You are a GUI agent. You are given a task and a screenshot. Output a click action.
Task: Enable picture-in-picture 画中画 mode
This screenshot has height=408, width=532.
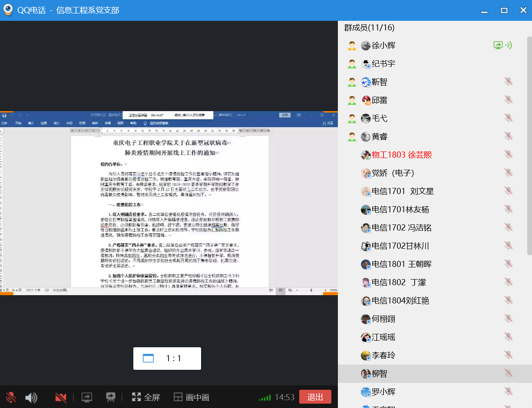click(192, 397)
